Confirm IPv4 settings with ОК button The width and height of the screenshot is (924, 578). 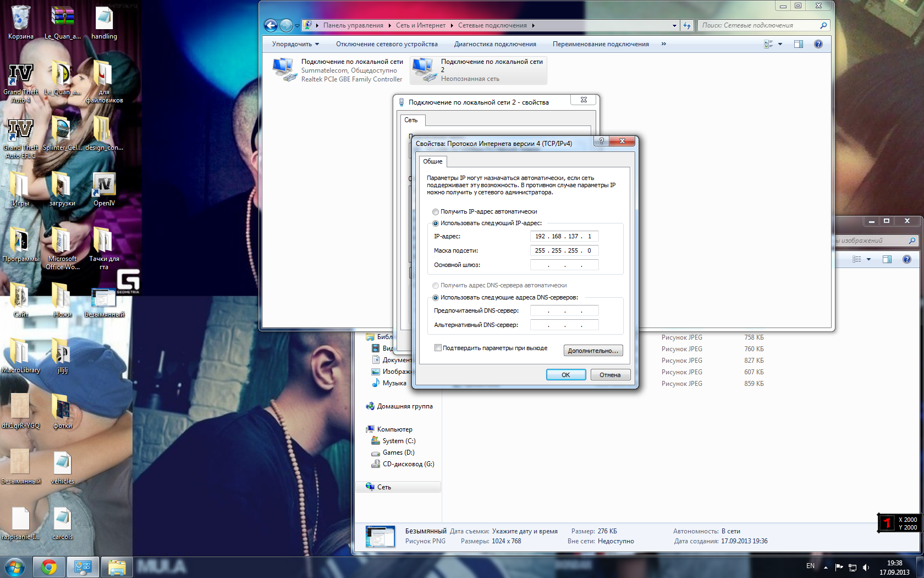(x=566, y=375)
